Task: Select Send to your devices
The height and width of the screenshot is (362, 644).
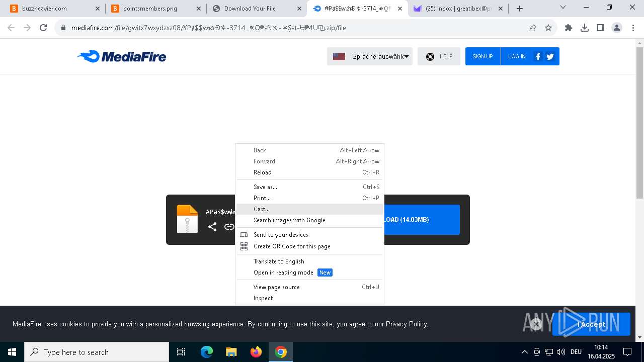Action: (x=309, y=235)
